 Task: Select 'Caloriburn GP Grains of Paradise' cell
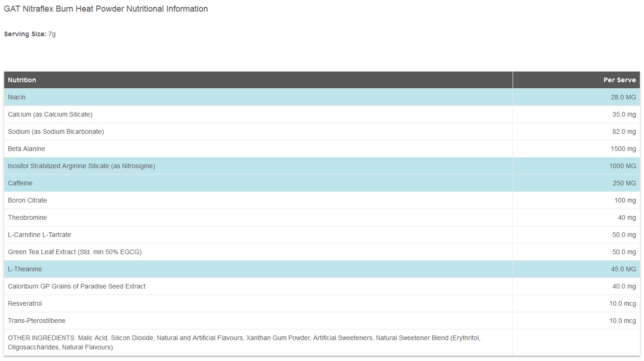258,286
